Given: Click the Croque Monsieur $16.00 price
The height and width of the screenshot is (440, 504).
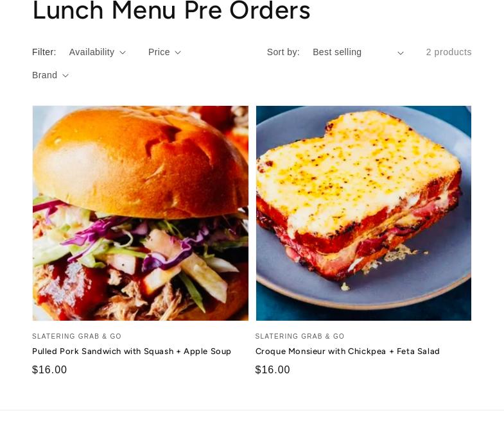Looking at the screenshot, I should 273,369.
